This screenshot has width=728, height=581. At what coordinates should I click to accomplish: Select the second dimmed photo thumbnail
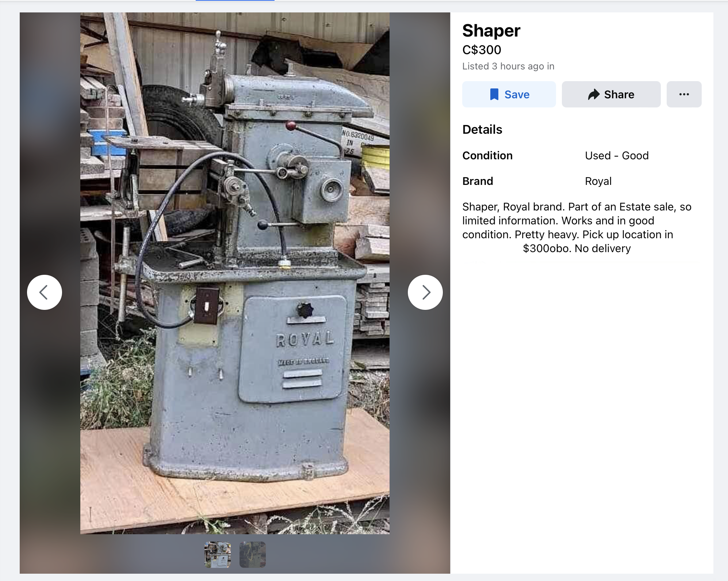click(253, 554)
